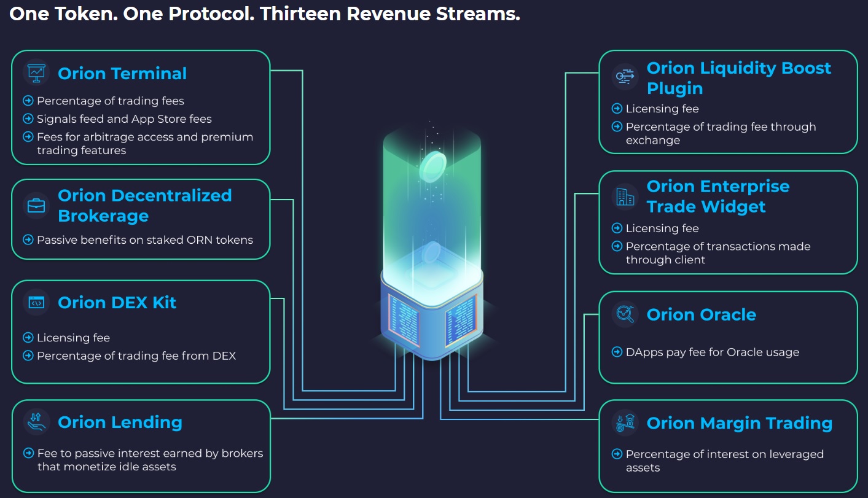Select the 'Orion DEX Kit' heading

117,302
